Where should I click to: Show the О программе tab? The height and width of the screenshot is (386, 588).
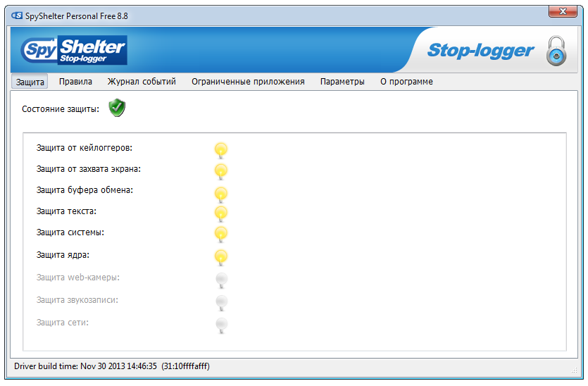pos(406,82)
